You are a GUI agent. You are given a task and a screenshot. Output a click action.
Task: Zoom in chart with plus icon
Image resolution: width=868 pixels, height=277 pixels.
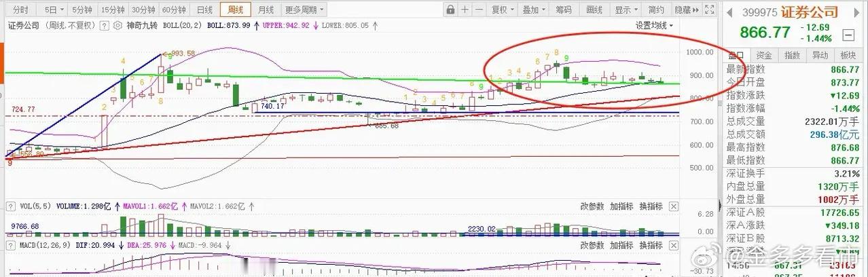click(x=465, y=10)
